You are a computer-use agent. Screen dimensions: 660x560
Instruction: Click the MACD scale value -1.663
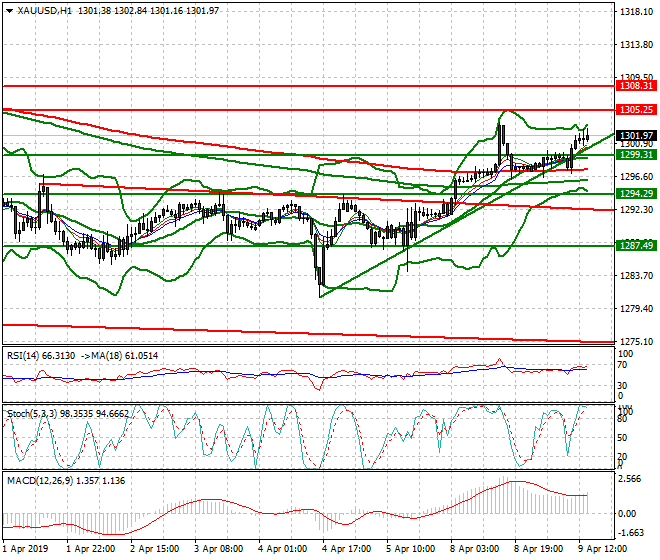(x=630, y=533)
